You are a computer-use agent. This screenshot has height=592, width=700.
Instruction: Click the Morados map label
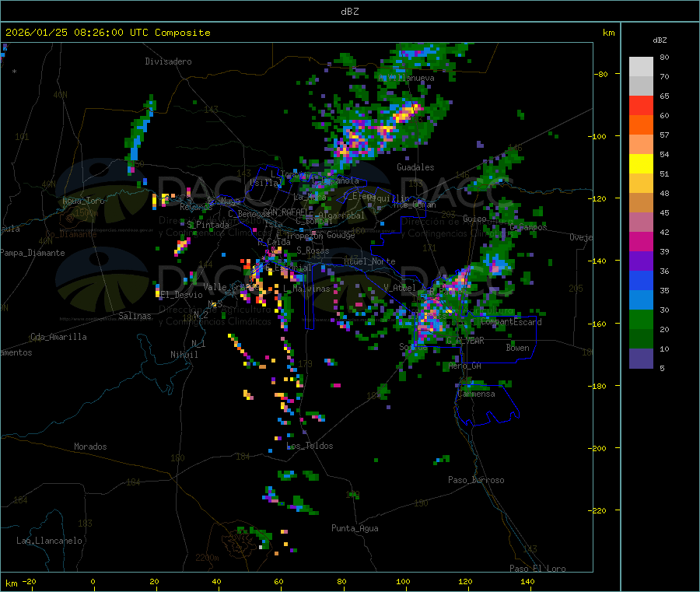90,447
